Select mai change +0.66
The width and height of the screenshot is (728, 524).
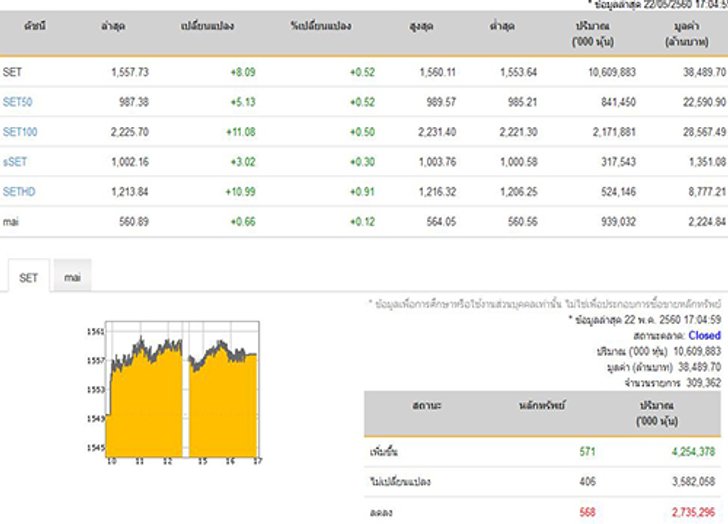(x=243, y=221)
